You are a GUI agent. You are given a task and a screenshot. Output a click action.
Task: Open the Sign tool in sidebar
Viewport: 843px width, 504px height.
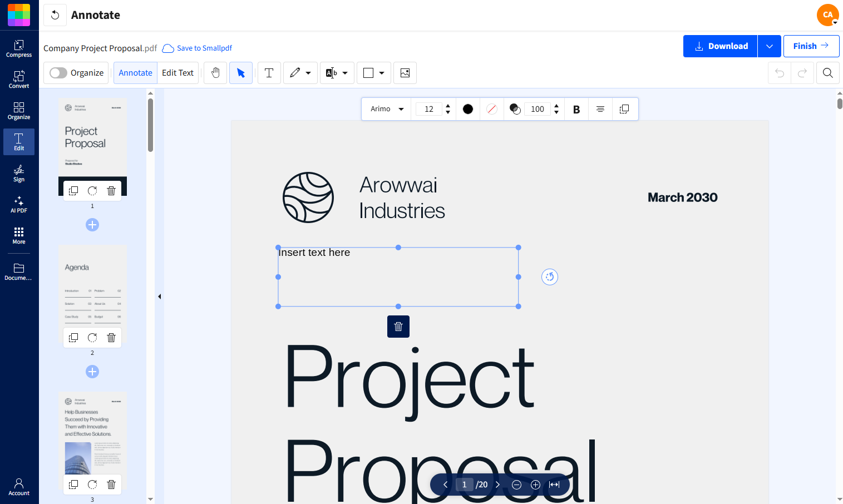(19, 173)
